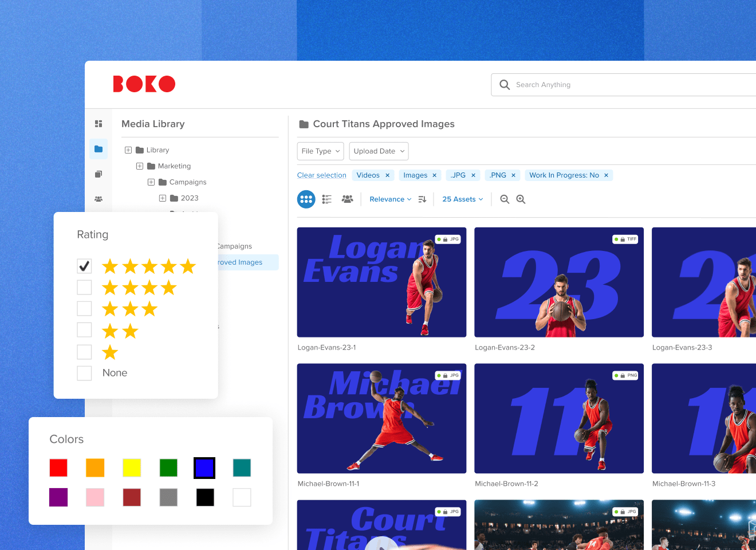Toggle sort order direction icon
Viewport: 756px width, 550px height.
point(423,199)
